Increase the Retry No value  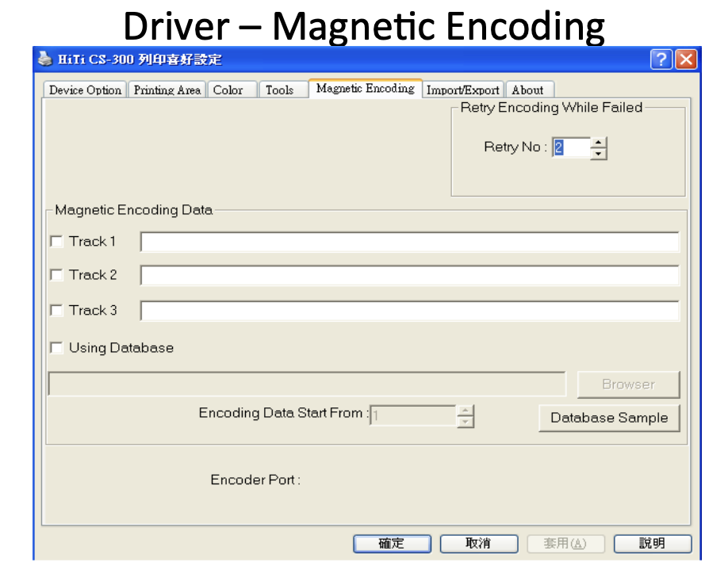point(599,143)
